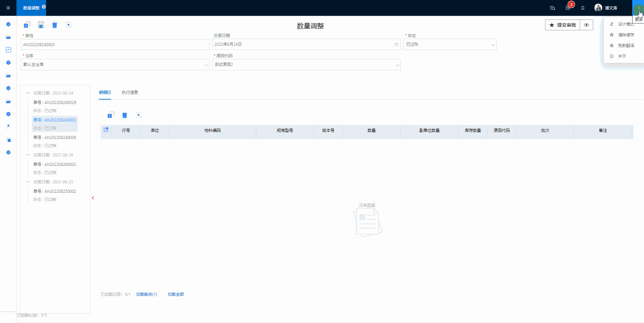This screenshot has height=323, width=644.
Task: Select 清除缓存 from the more menu
Action: 625,35
